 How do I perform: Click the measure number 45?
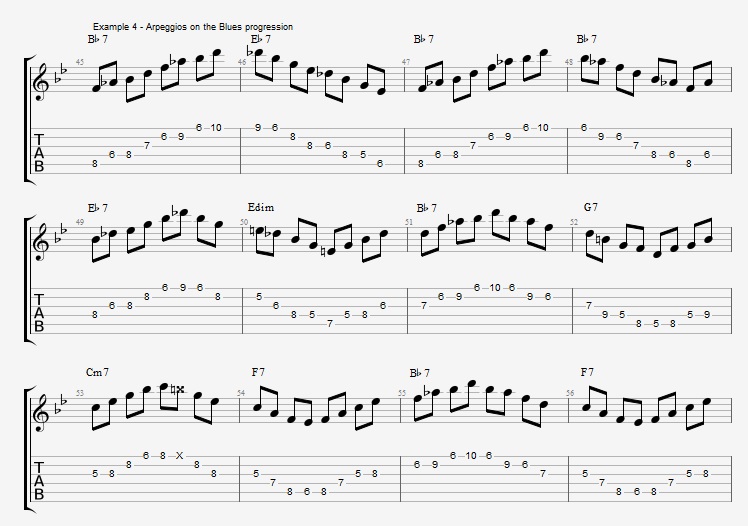pos(80,62)
